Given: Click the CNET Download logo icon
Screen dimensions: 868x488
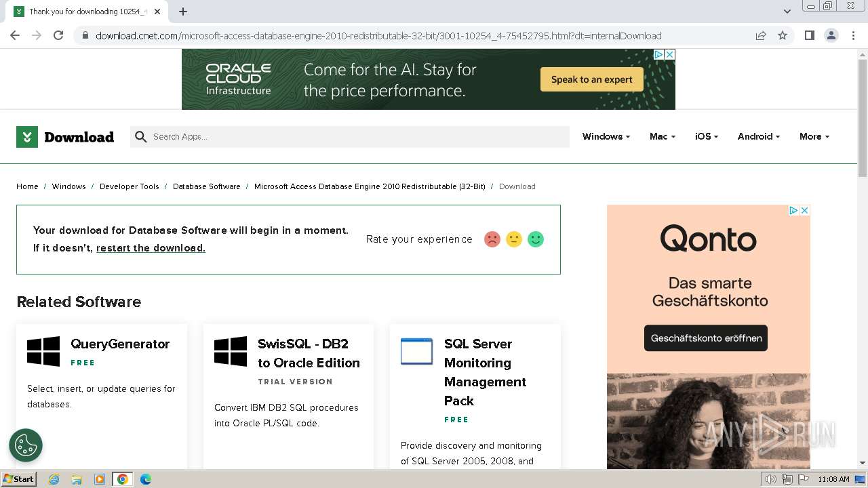Looking at the screenshot, I should pyautogui.click(x=27, y=137).
